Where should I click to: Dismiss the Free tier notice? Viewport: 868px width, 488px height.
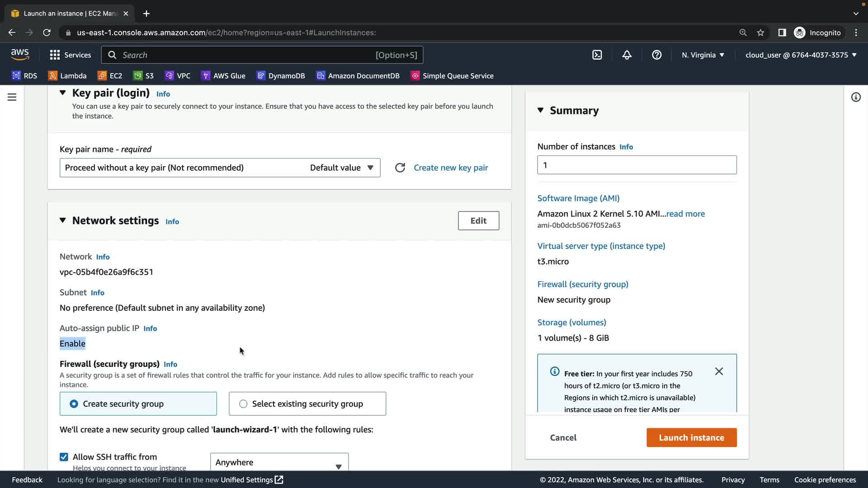(719, 371)
